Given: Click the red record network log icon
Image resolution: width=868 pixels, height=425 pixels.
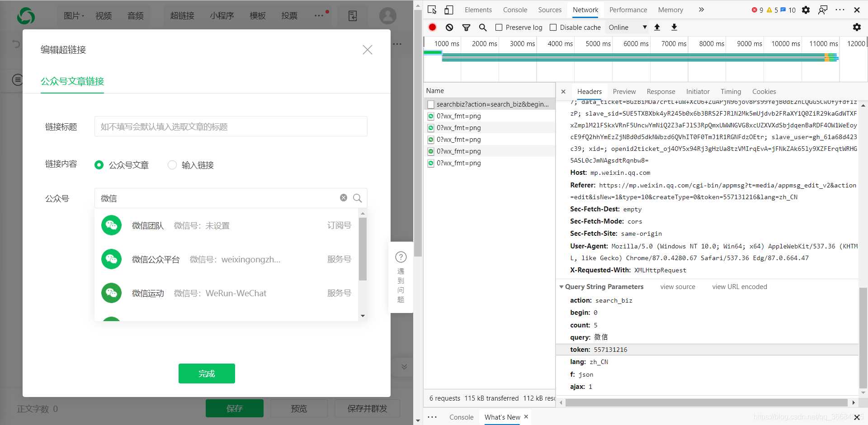Looking at the screenshot, I should tap(432, 28).
